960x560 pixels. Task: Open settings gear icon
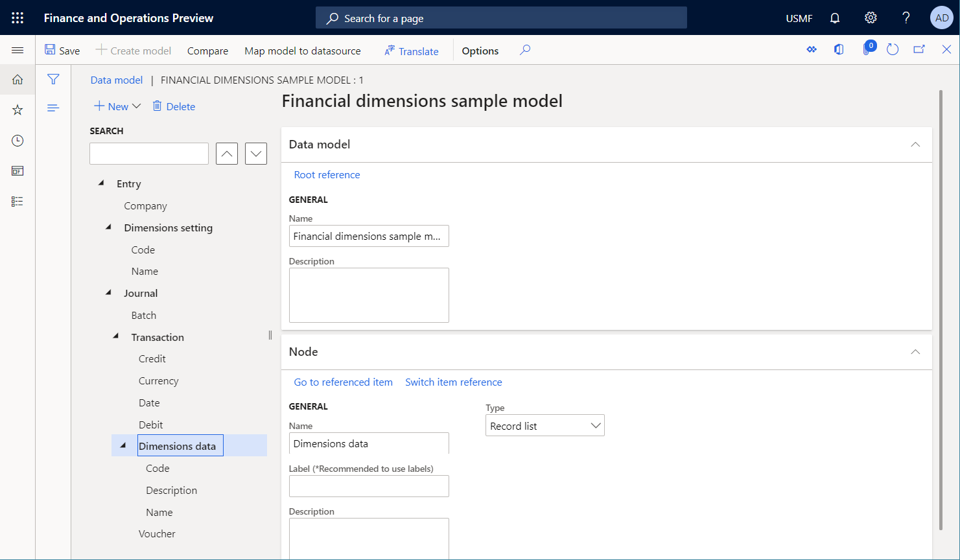(871, 18)
